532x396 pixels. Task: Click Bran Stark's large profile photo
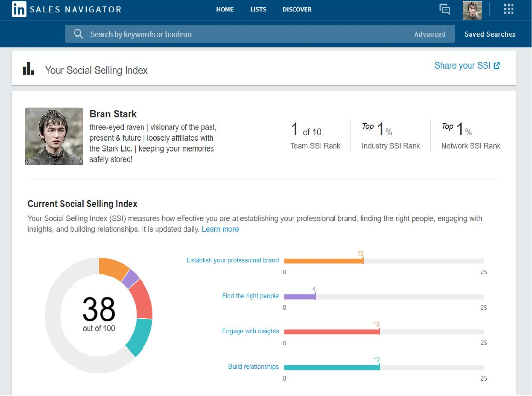[54, 136]
